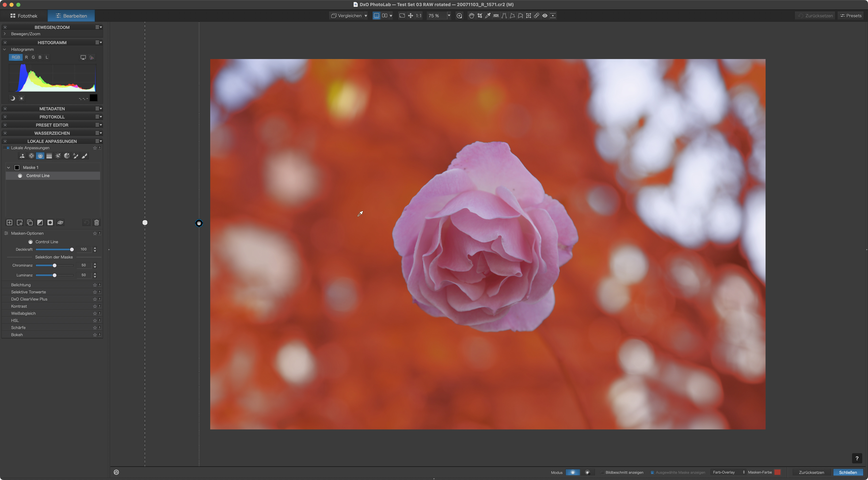Viewport: 868px width, 480px height.
Task: Open the zoom percentage dropdown arrow
Action: coord(449,15)
